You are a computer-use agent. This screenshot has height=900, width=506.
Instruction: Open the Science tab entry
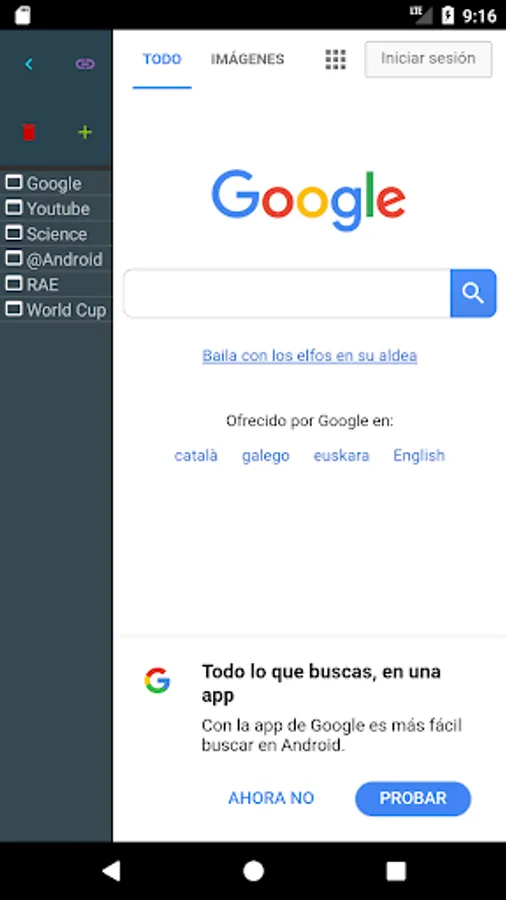(56, 234)
